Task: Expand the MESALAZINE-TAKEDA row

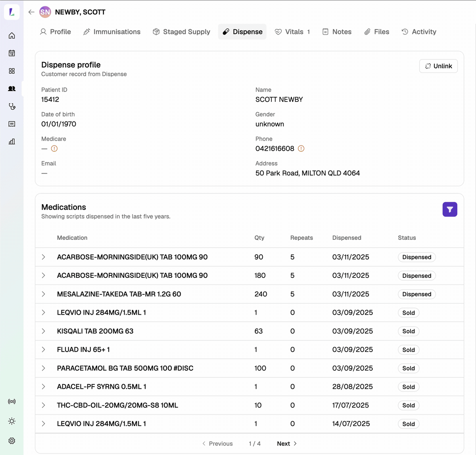Action: pos(44,294)
